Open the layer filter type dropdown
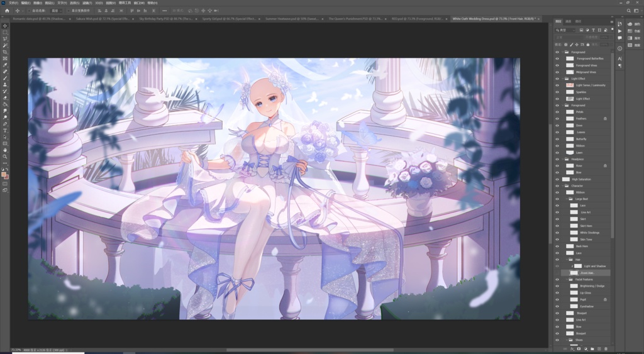This screenshot has width=644, height=354. click(x=565, y=30)
